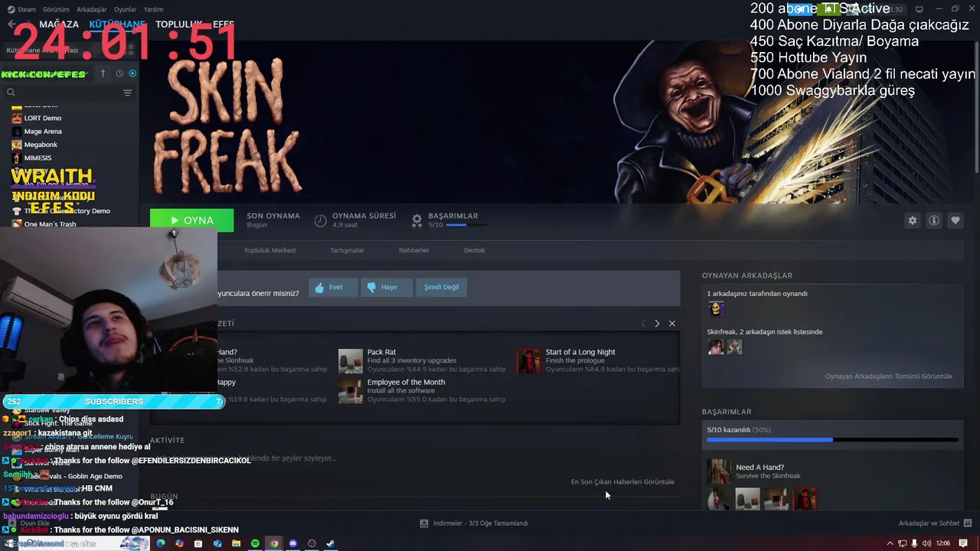This screenshot has width=980, height=551.
Task: Select One Man's Trash in library
Action: coord(50,224)
